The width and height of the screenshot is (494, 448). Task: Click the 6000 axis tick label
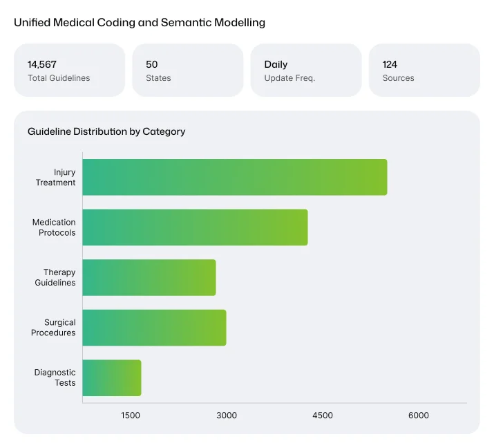pos(419,416)
